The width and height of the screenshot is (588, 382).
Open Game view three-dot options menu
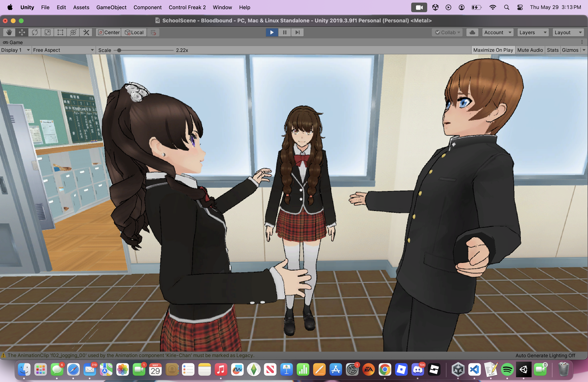coord(582,42)
